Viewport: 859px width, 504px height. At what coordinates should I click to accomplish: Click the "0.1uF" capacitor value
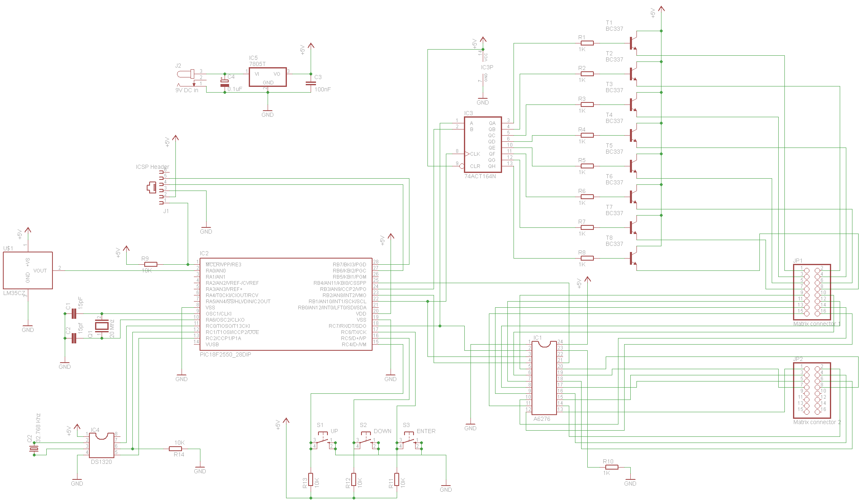pyautogui.click(x=235, y=89)
